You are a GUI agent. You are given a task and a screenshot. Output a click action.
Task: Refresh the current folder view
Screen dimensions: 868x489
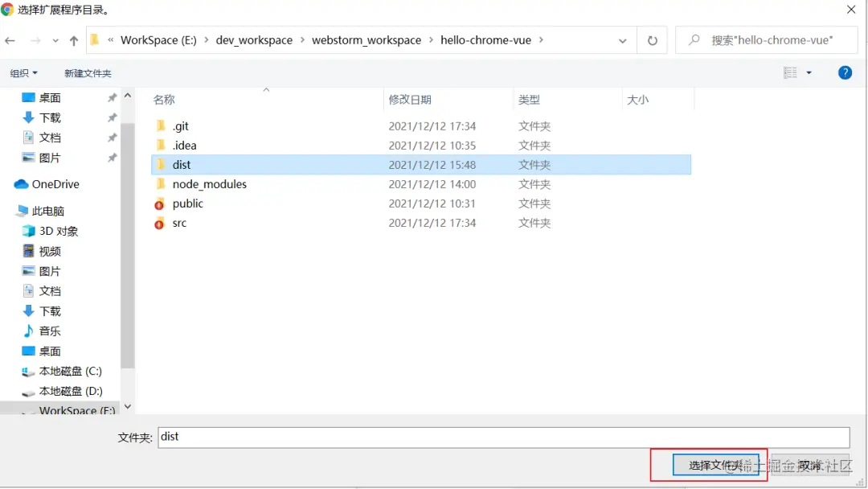652,40
